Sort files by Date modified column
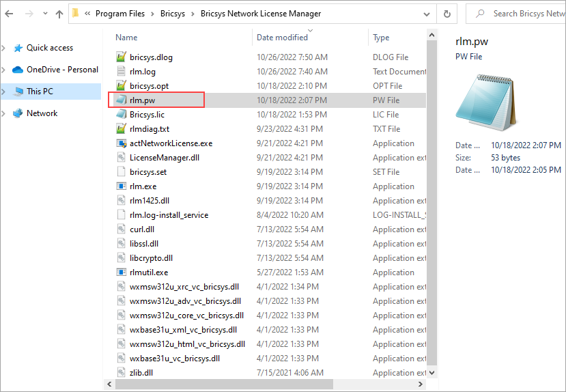Viewport: 566px width, 392px height. point(282,38)
